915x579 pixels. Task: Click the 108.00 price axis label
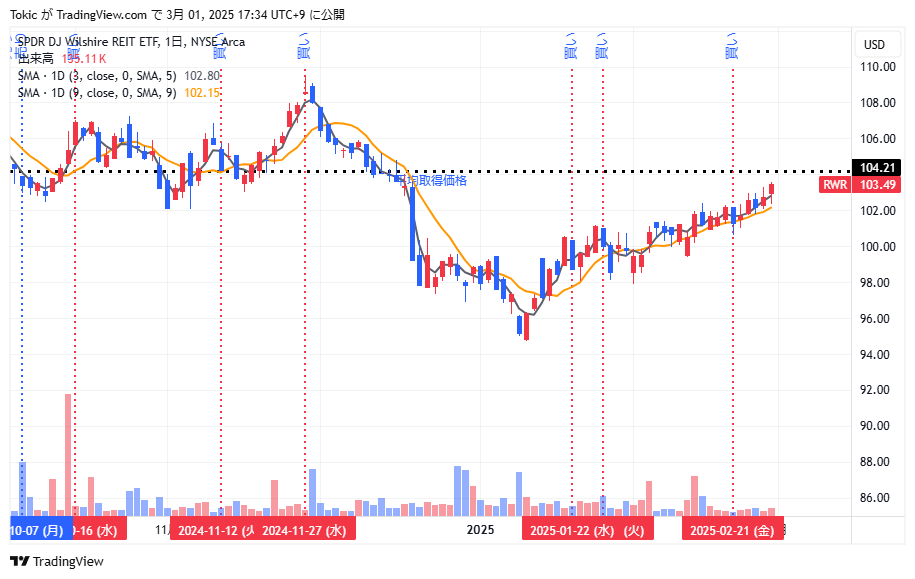click(x=878, y=103)
